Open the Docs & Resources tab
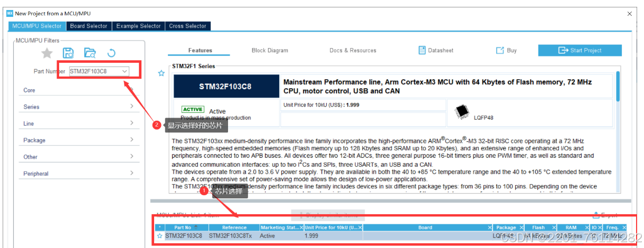The image size is (644, 248). point(353,51)
